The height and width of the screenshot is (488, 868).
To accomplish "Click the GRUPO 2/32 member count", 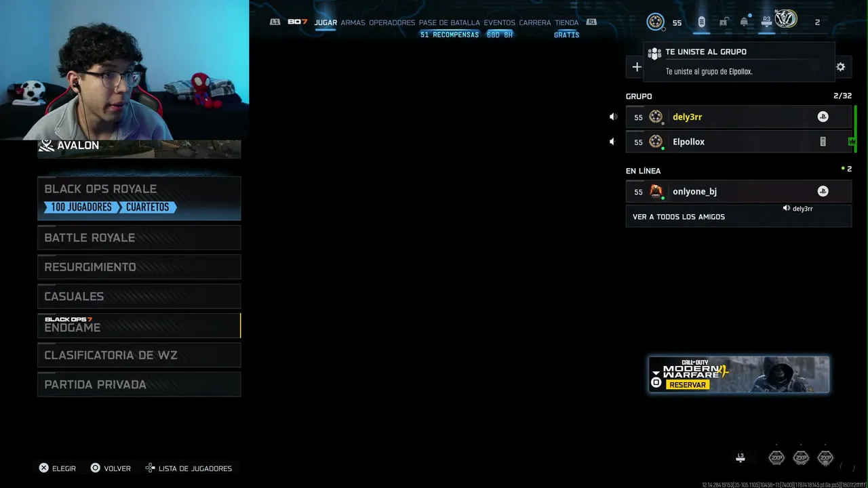I will [842, 96].
